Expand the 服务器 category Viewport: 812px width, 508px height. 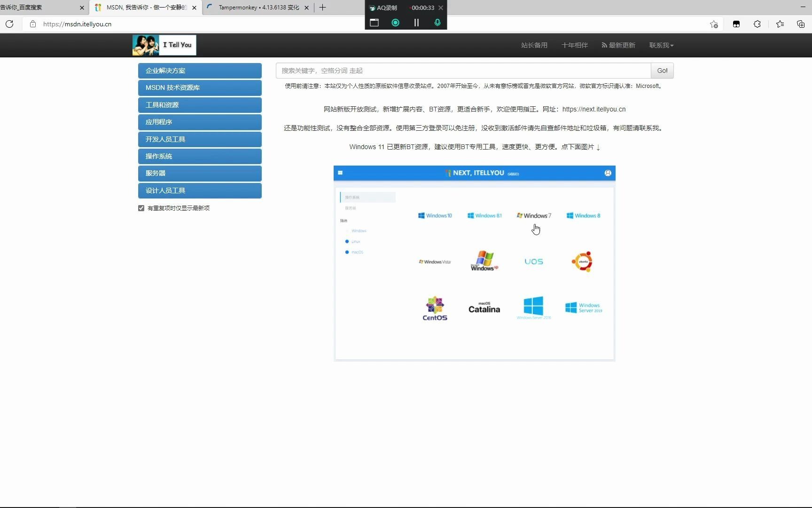pos(200,173)
